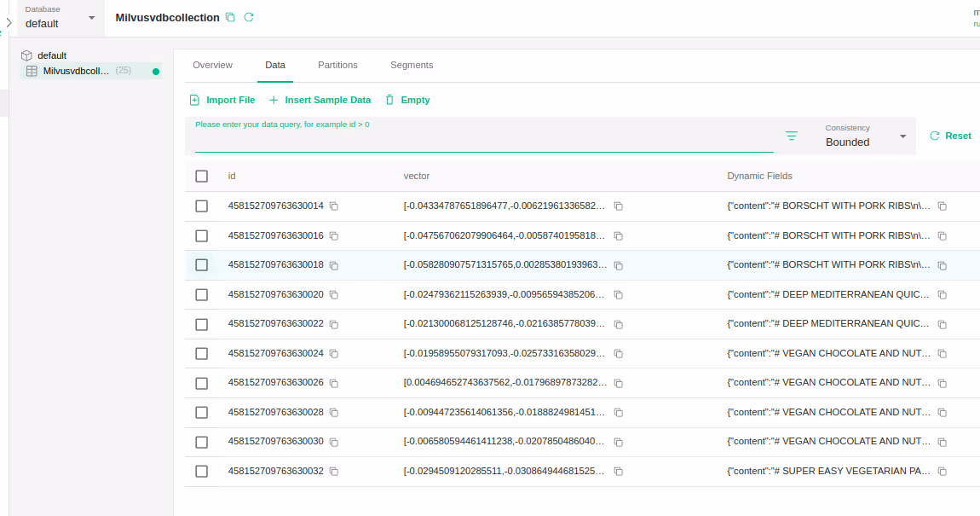This screenshot has height=516, width=980.
Task: Check the row with id ending 630030
Action: (x=201, y=442)
